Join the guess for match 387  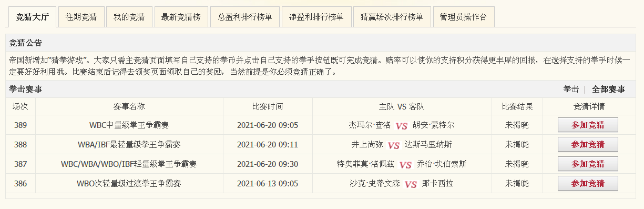[588, 164]
